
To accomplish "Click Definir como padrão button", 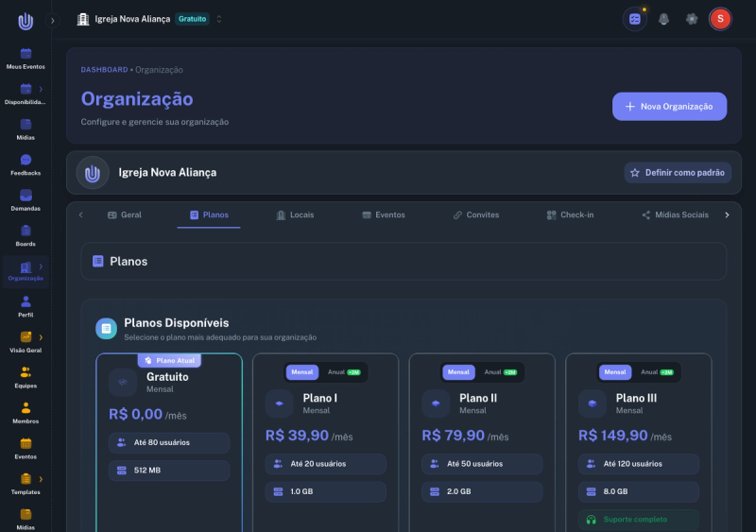I will [x=678, y=173].
